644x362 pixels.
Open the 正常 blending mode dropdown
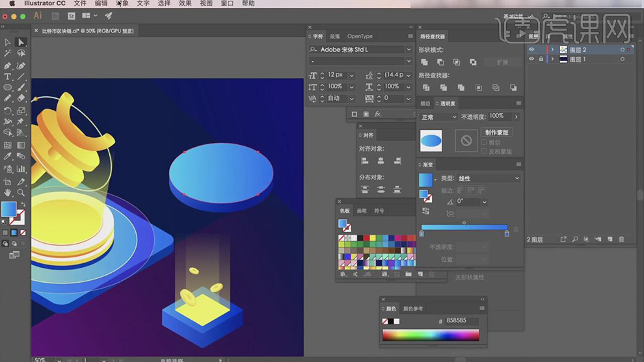tap(439, 117)
